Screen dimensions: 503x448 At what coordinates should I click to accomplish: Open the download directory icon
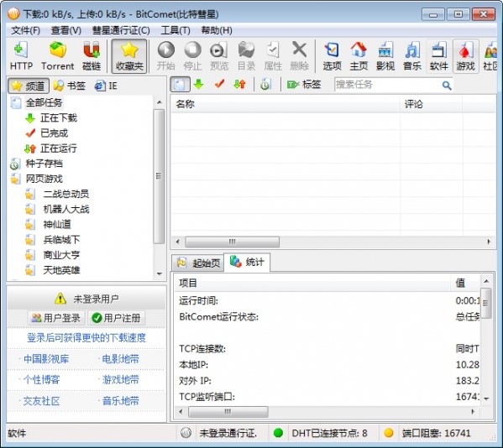click(246, 56)
